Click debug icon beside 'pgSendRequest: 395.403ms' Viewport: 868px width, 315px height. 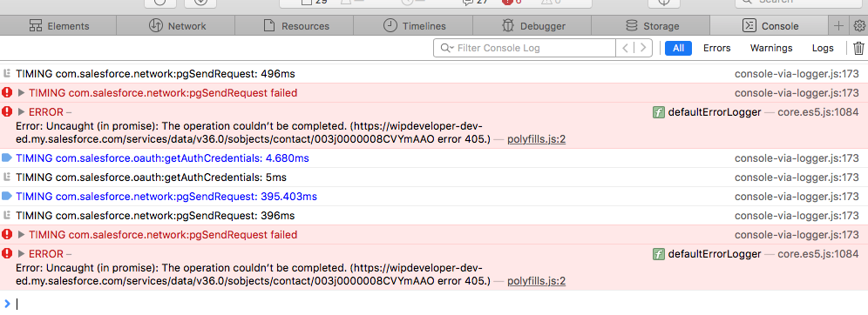[7, 196]
